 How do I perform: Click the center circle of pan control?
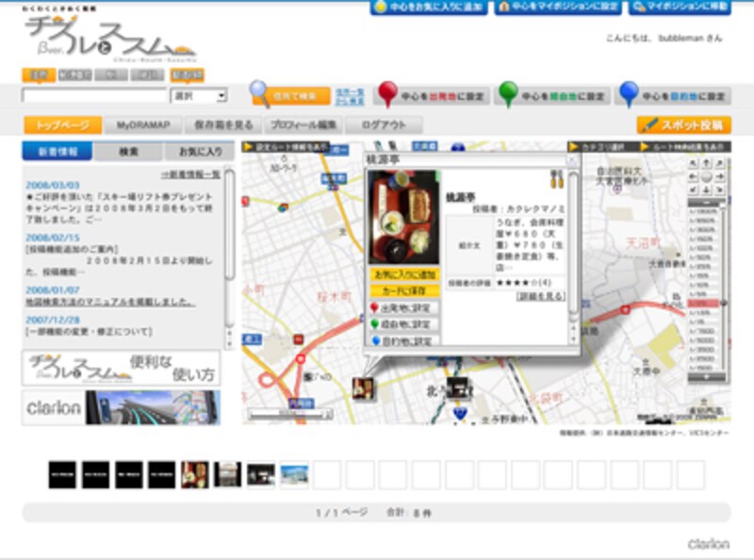tap(706, 176)
